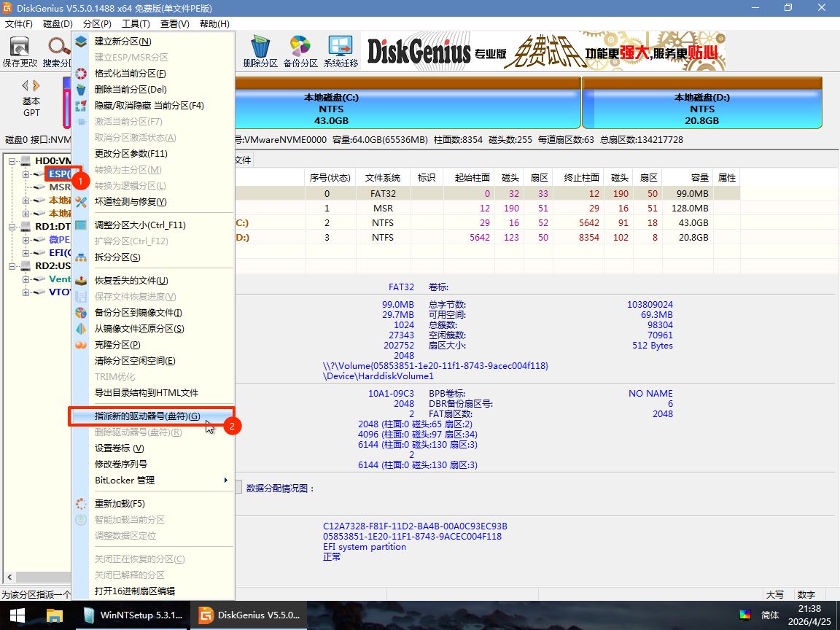This screenshot has width=840, height=630.
Task: Open the 工具(T) menu
Action: pos(136,23)
